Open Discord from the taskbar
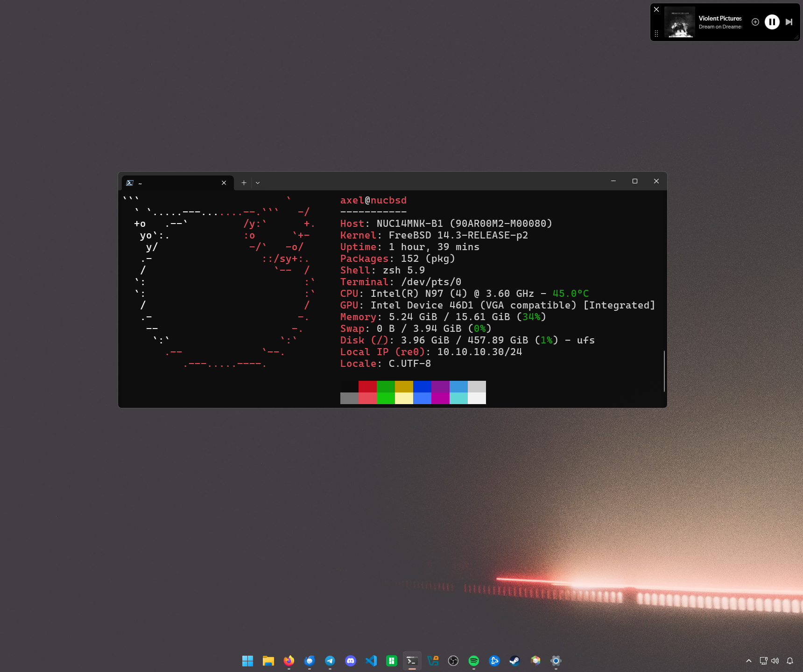 tap(351, 661)
